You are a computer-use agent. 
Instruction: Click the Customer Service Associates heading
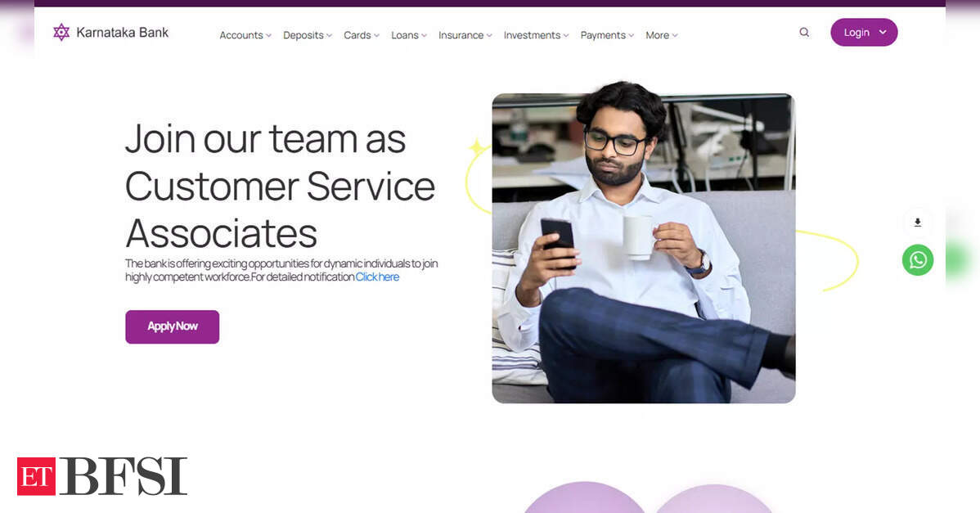point(280,187)
